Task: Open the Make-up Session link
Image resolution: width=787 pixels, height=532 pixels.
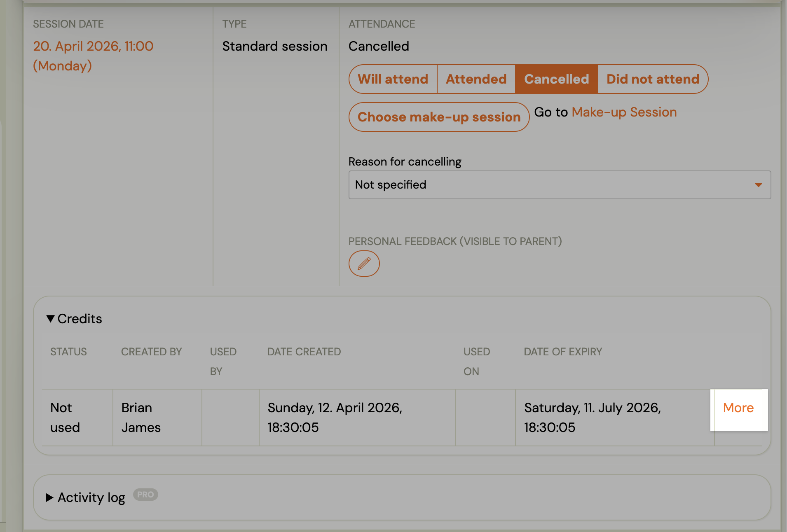Action: pyautogui.click(x=623, y=112)
